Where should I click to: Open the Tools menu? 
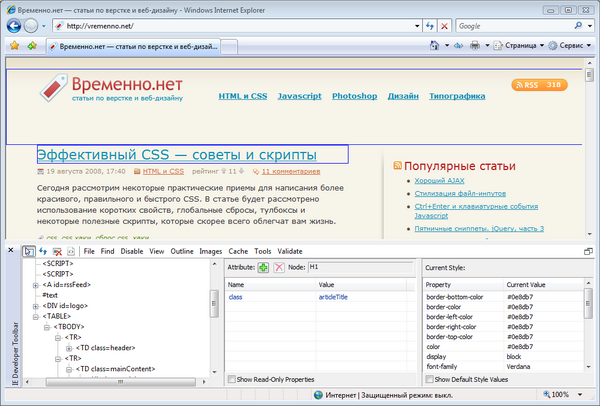point(262,251)
